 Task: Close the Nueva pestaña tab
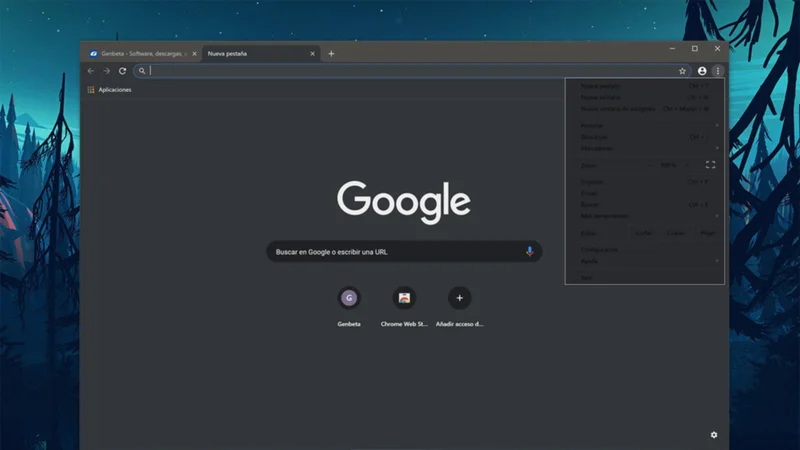(312, 54)
